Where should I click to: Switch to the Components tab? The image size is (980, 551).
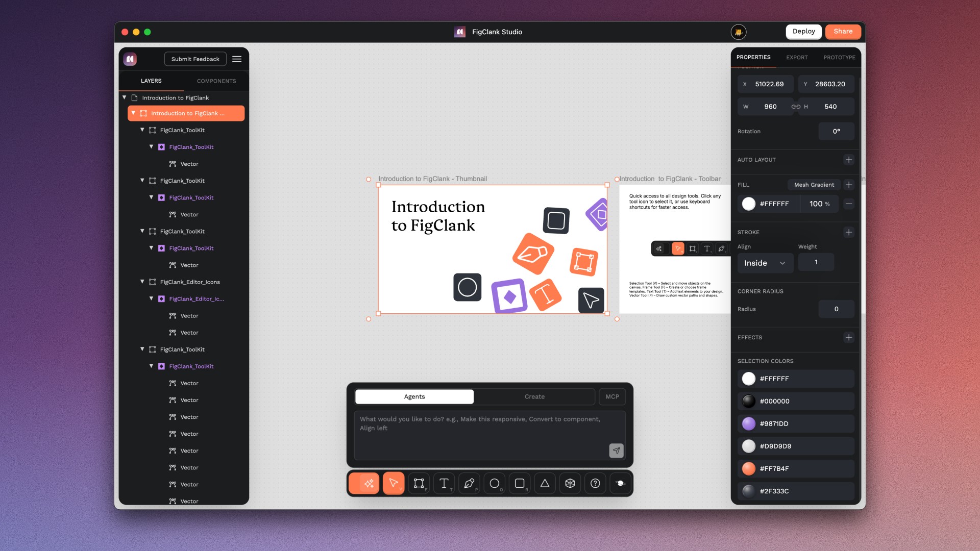click(x=216, y=81)
